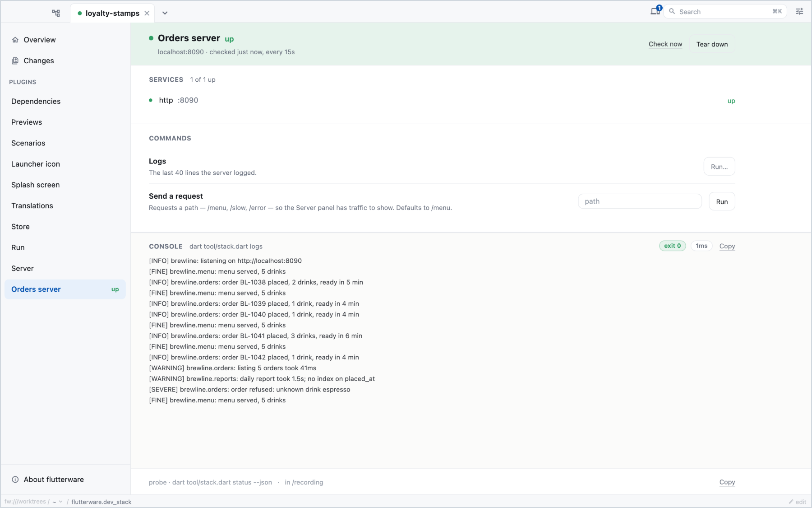Open the Changes page
The width and height of the screenshot is (812, 508).
click(65, 61)
